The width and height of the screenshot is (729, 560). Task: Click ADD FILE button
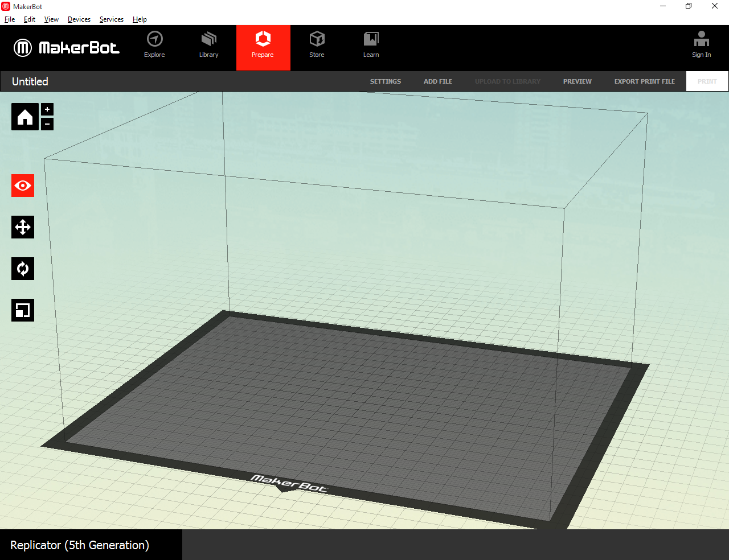438,81
